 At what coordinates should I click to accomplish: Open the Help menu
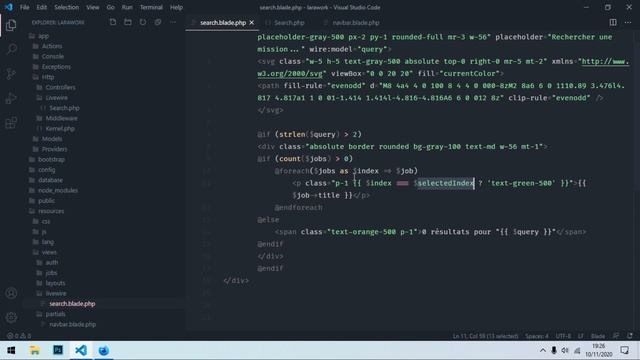[176, 7]
